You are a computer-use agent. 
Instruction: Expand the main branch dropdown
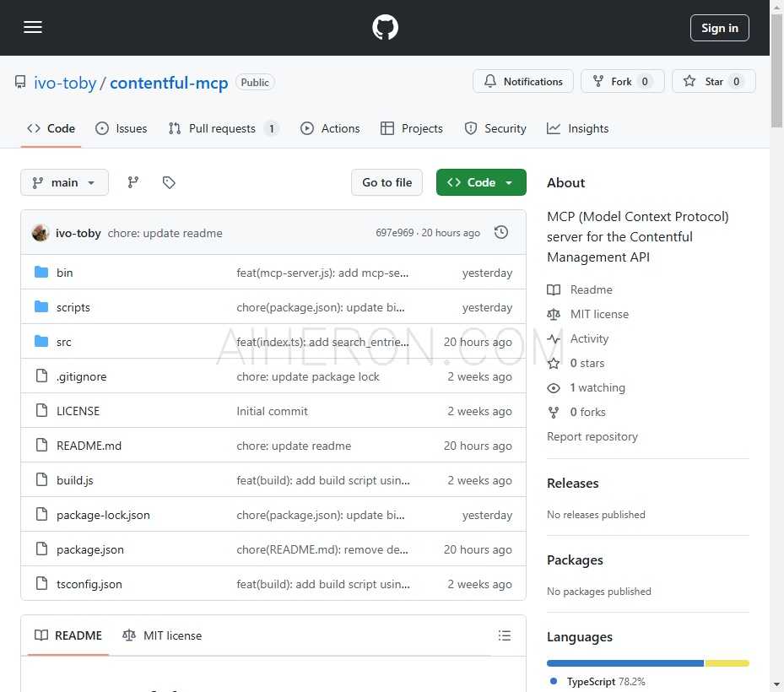click(x=64, y=182)
